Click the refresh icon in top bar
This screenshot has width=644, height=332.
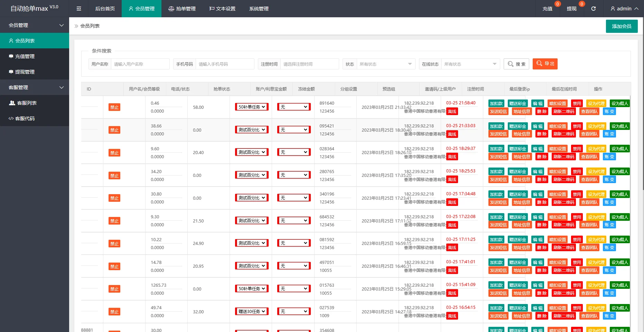click(x=594, y=9)
